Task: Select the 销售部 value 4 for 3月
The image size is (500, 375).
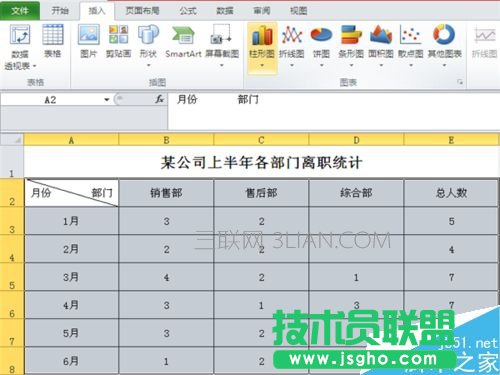Action: 166,277
